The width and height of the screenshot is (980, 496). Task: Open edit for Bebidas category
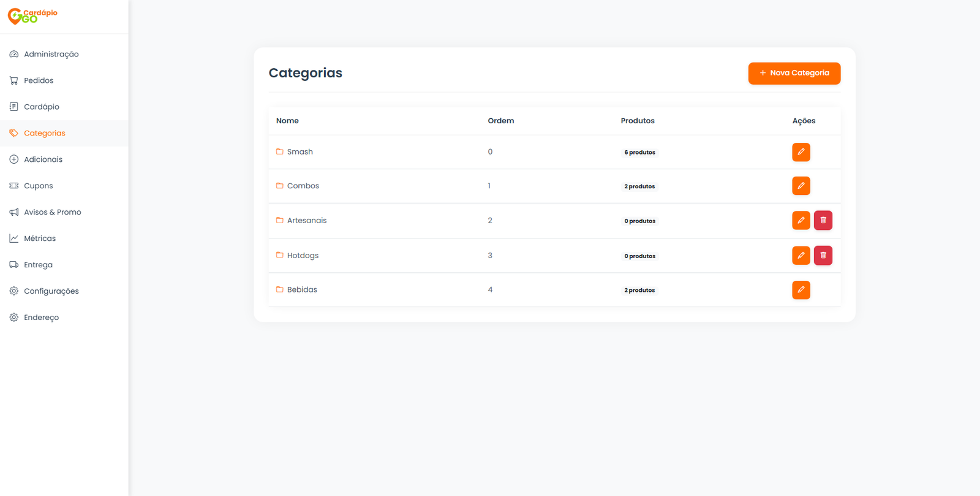click(x=801, y=290)
